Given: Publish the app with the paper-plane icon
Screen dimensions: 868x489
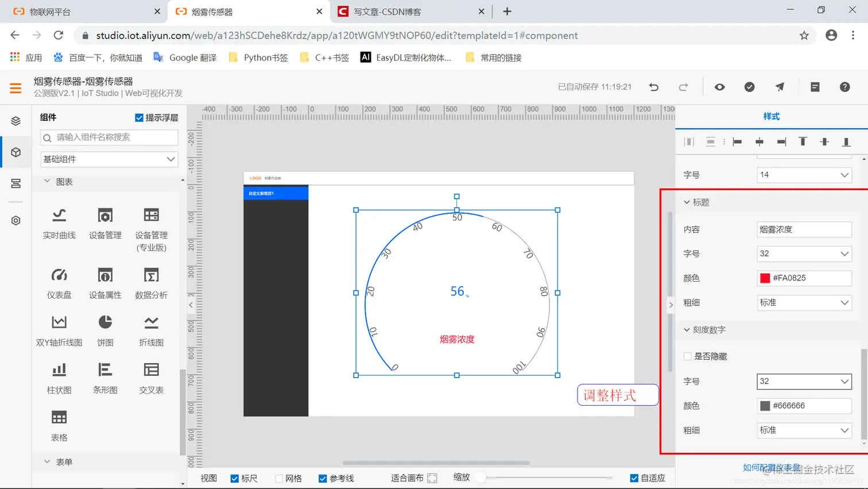Looking at the screenshot, I should coord(780,87).
